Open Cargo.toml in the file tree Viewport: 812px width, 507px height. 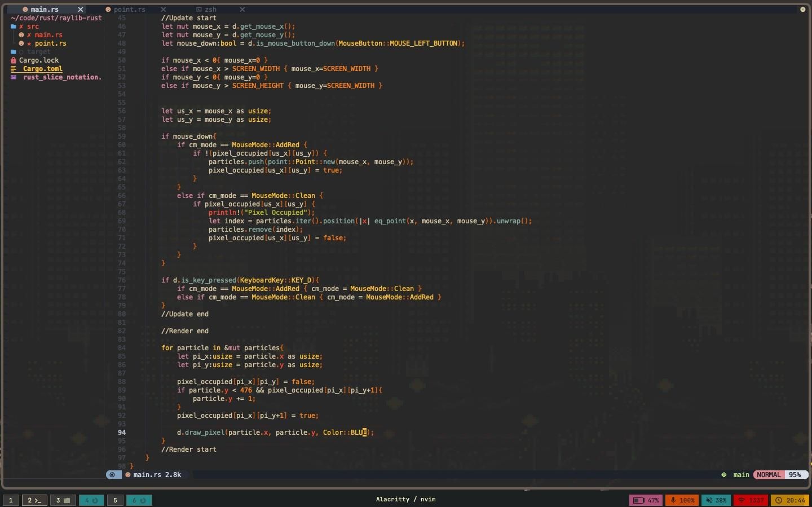[x=43, y=69]
